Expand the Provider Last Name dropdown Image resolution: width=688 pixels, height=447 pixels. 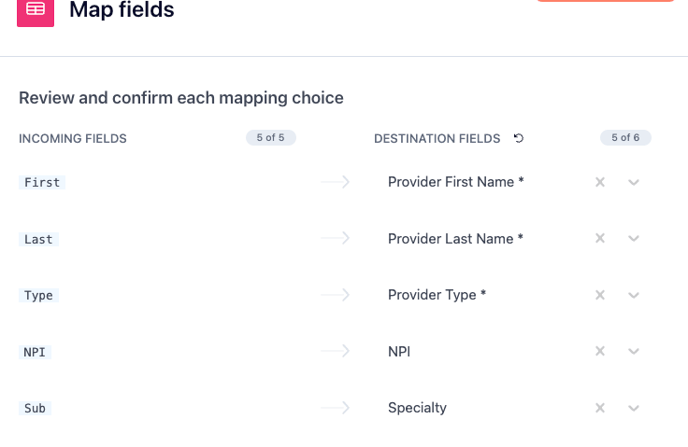634,239
